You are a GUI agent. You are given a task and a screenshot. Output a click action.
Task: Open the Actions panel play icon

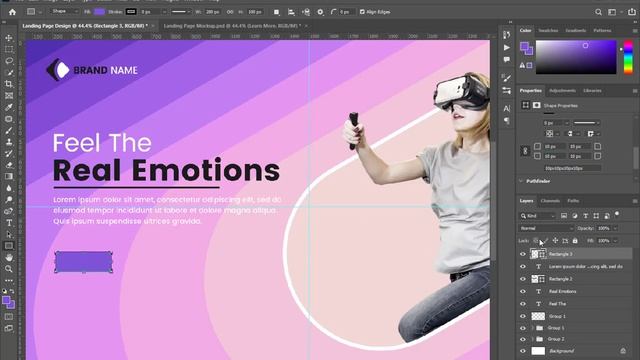(507, 48)
